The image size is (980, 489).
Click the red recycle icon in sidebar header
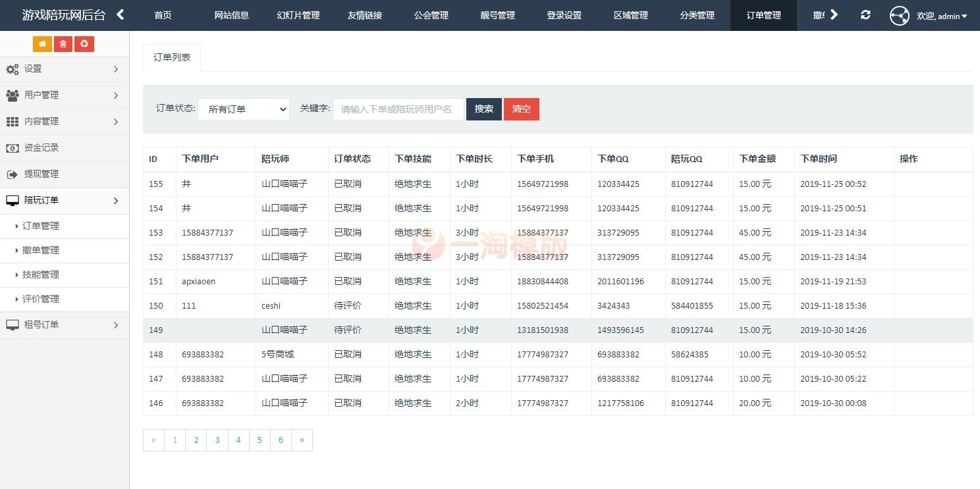pos(84,43)
